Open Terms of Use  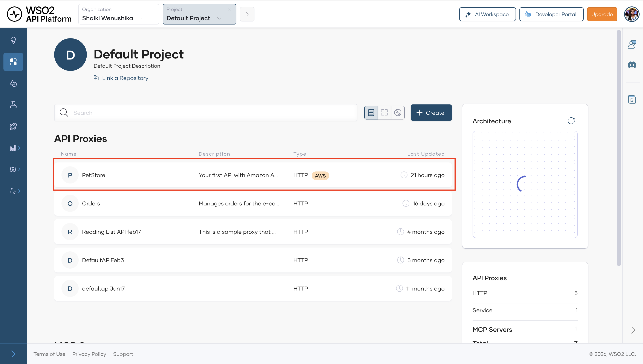coord(49,354)
